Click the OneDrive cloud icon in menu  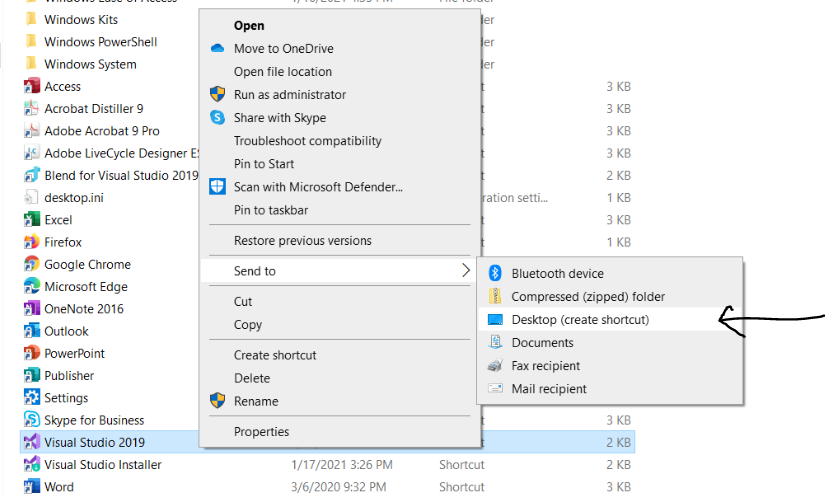(217, 48)
